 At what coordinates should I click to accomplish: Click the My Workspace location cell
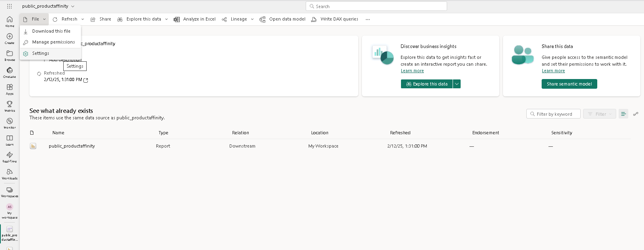coord(323,146)
